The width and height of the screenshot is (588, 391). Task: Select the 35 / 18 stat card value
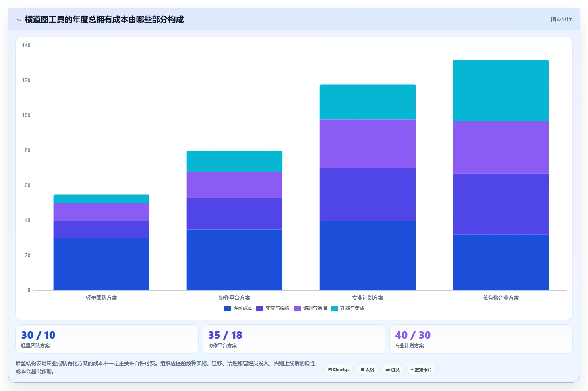[x=225, y=335]
